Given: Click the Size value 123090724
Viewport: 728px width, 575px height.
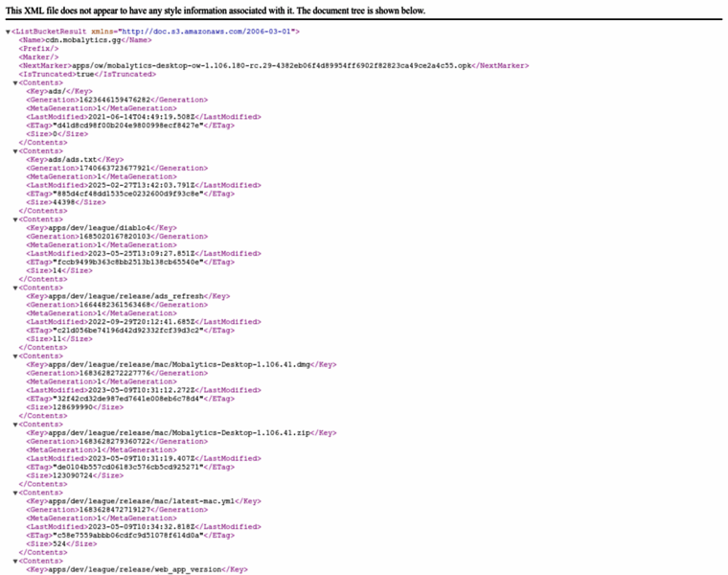Looking at the screenshot, I should [73, 475].
